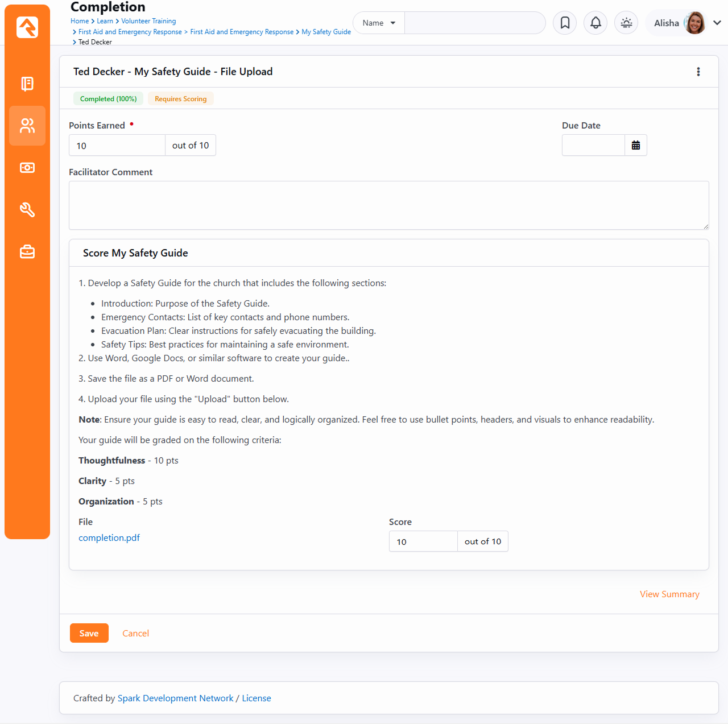Image resolution: width=728 pixels, height=724 pixels.
Task: Open the Admin briefcase icon in sidebar
Action: coord(27,251)
